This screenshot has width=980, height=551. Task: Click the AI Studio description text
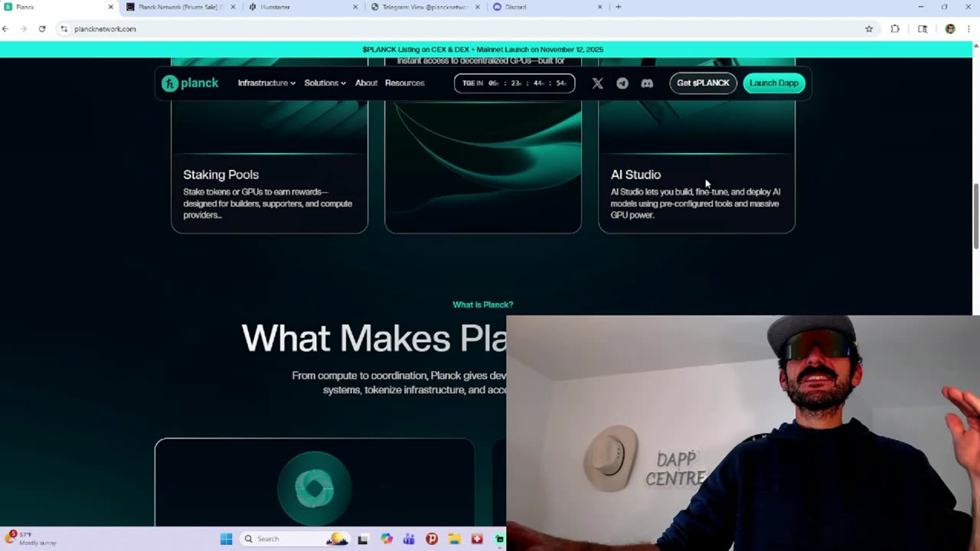pyautogui.click(x=695, y=204)
